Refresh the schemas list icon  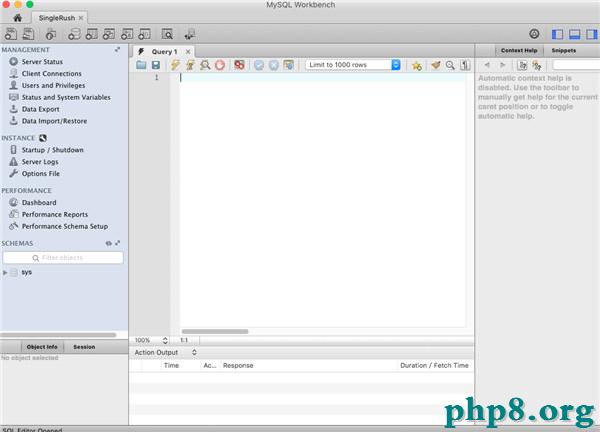pos(109,243)
